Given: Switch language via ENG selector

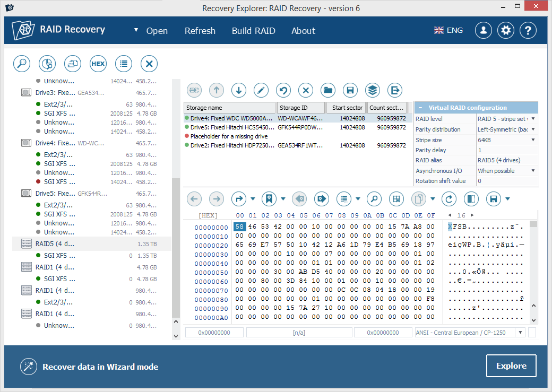Looking at the screenshot, I should (x=448, y=30).
